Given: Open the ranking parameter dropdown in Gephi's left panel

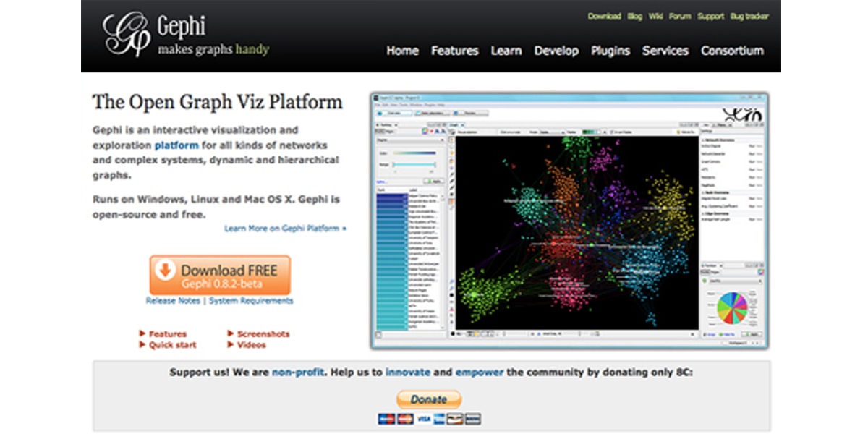Looking at the screenshot, I should [x=411, y=140].
